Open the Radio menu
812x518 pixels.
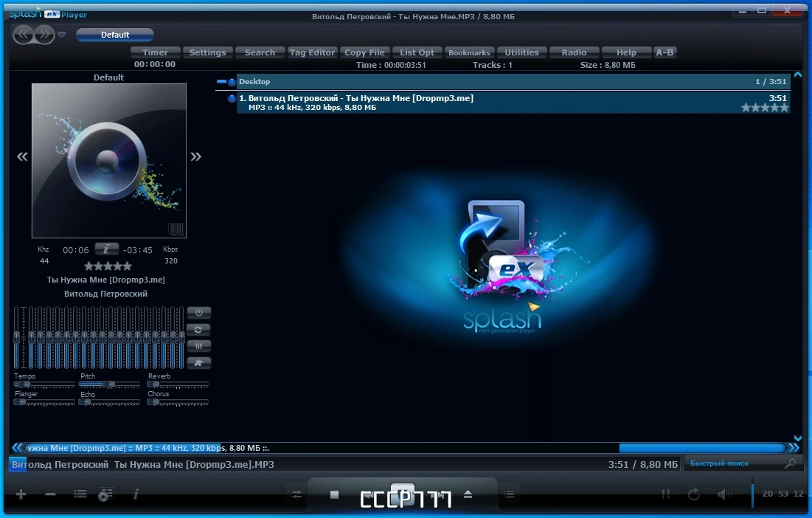click(574, 52)
